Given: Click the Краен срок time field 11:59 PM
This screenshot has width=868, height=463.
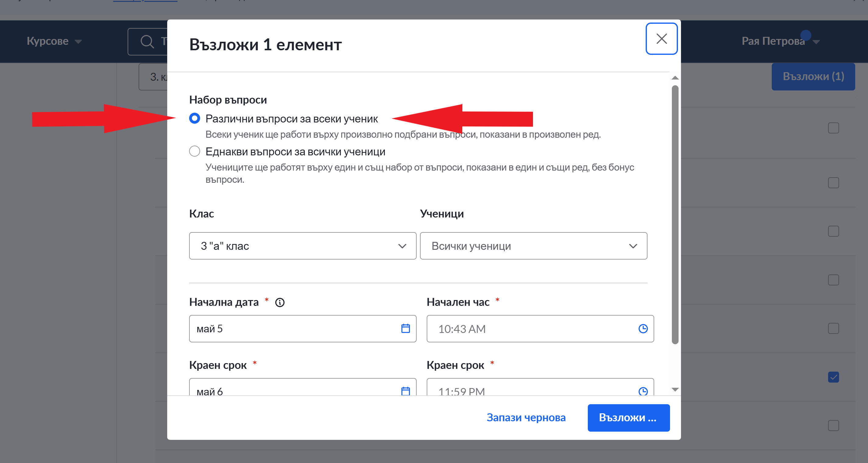Looking at the screenshot, I should tap(540, 387).
